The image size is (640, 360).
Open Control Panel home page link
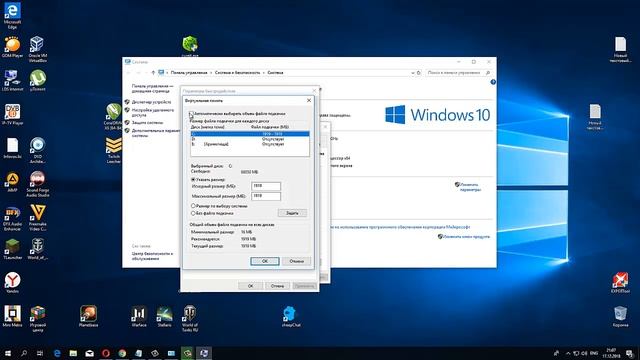[152, 89]
